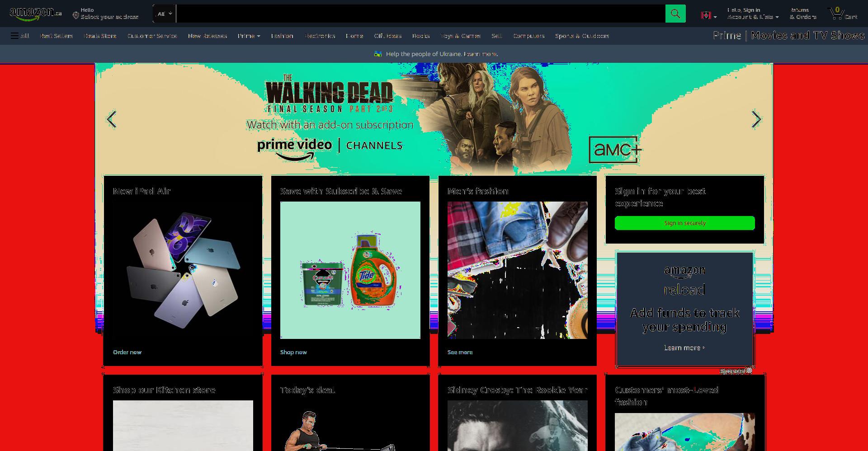This screenshot has height=451, width=868.
Task: Open Toys & Games
Action: (461, 36)
